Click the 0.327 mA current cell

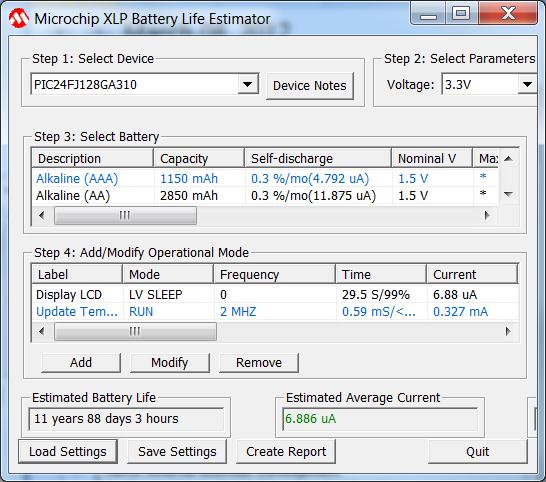[460, 312]
